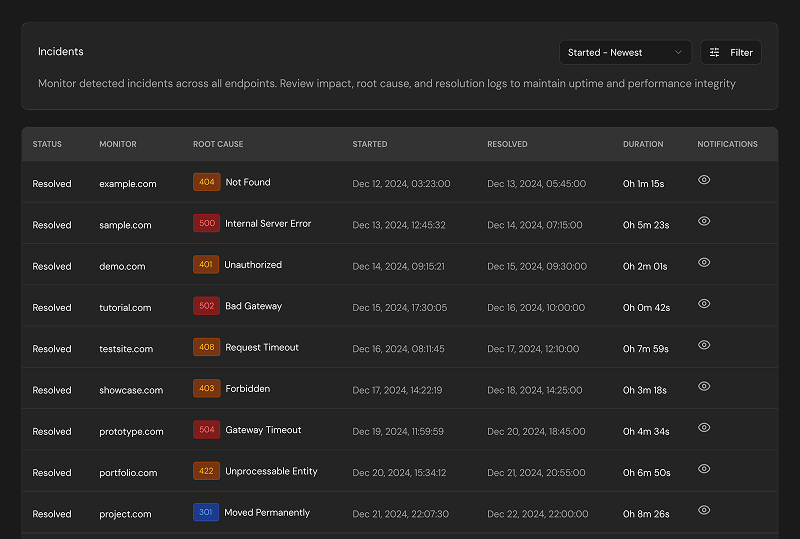The height and width of the screenshot is (539, 800).
Task: Select the testsite.com monitor cell
Action: (x=126, y=349)
